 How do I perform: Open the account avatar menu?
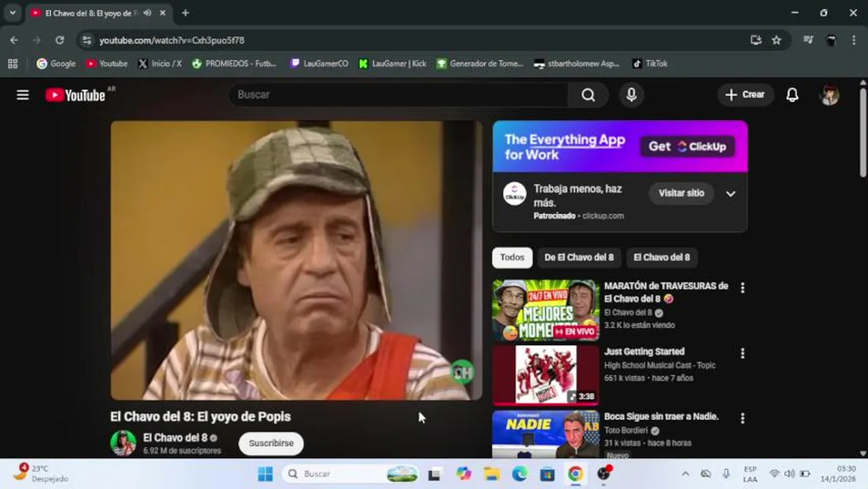click(x=829, y=95)
